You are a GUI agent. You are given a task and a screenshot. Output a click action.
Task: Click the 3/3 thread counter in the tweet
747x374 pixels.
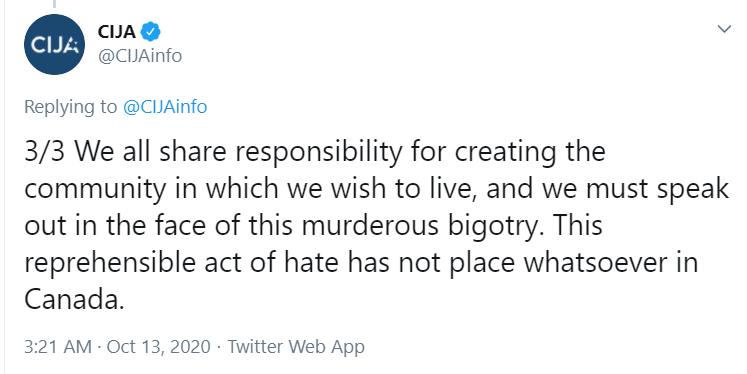tap(44, 152)
